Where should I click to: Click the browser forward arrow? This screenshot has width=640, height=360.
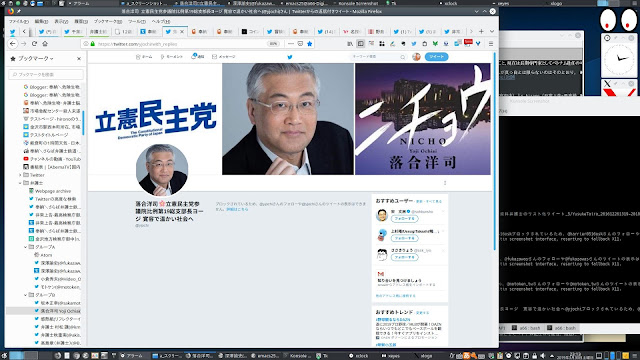point(24,44)
